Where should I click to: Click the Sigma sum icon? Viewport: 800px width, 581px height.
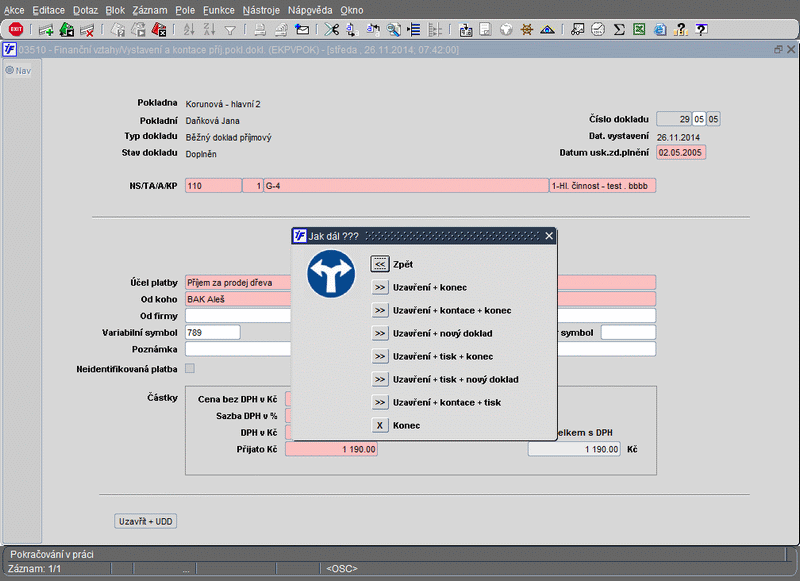(x=619, y=30)
